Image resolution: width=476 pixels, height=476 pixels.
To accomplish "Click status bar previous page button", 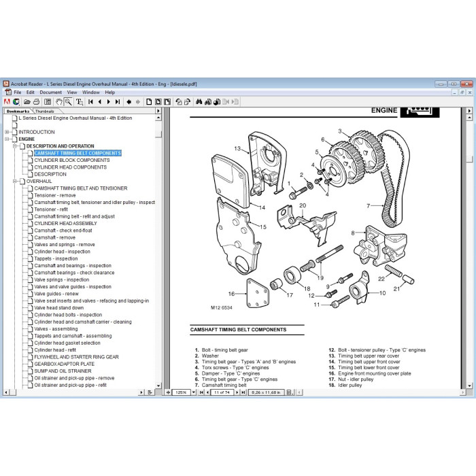I will [x=207, y=392].
